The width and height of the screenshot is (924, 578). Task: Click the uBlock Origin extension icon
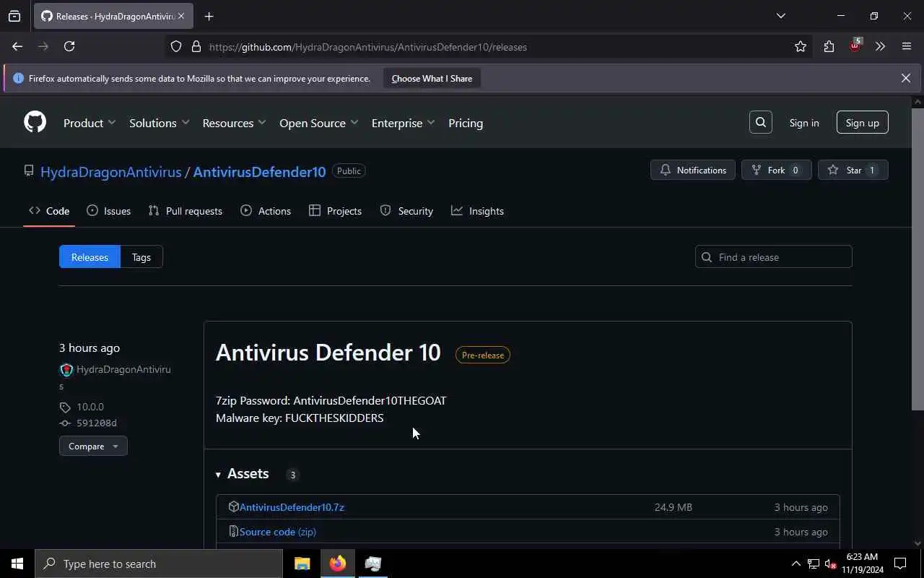[855, 46]
